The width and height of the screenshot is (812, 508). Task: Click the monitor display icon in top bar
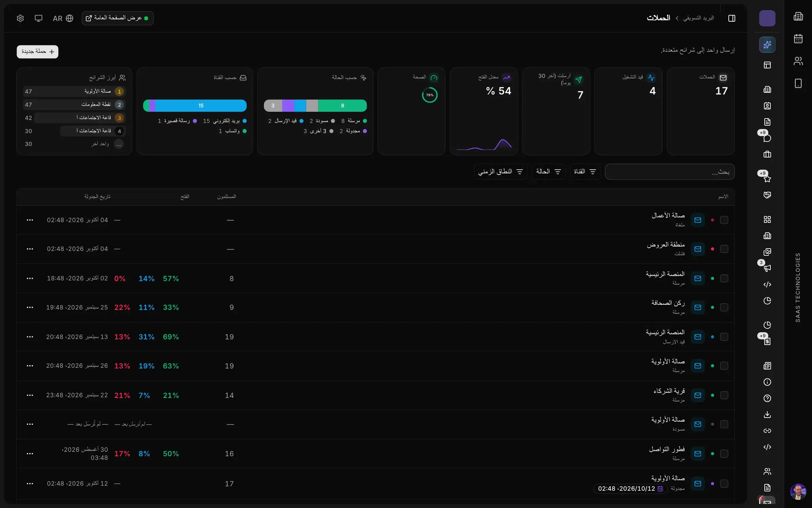click(39, 18)
